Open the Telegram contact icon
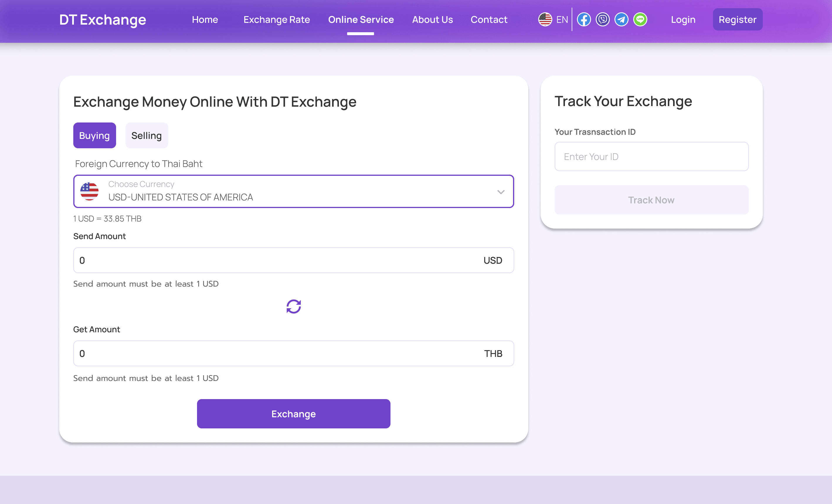 pos(621,20)
